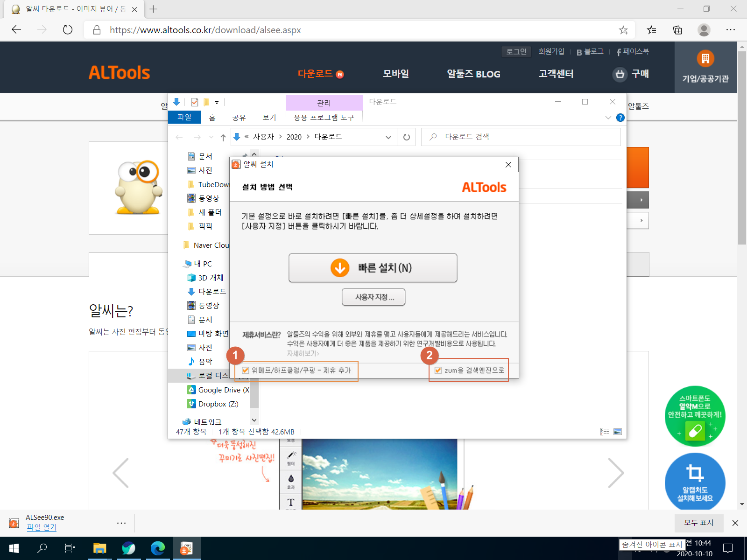
Task: Select the 관리 contextual tab in Explorer
Action: click(x=324, y=103)
